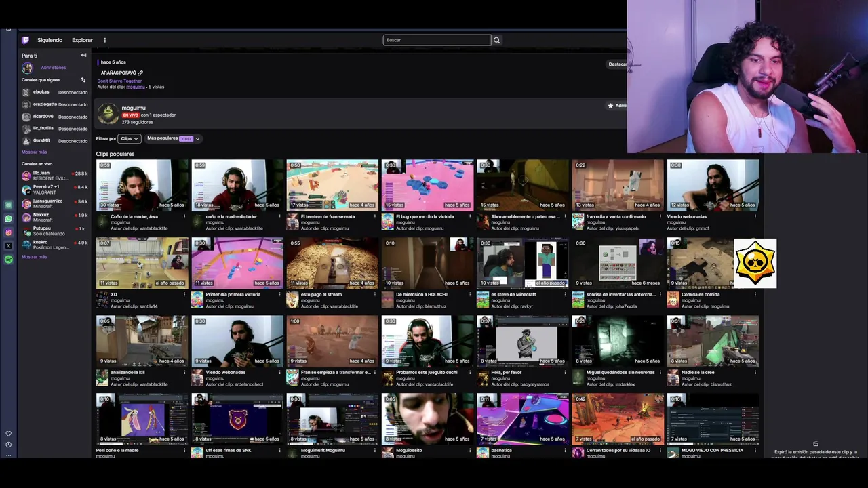Open the moguimu clip author link

pyautogui.click(x=135, y=87)
